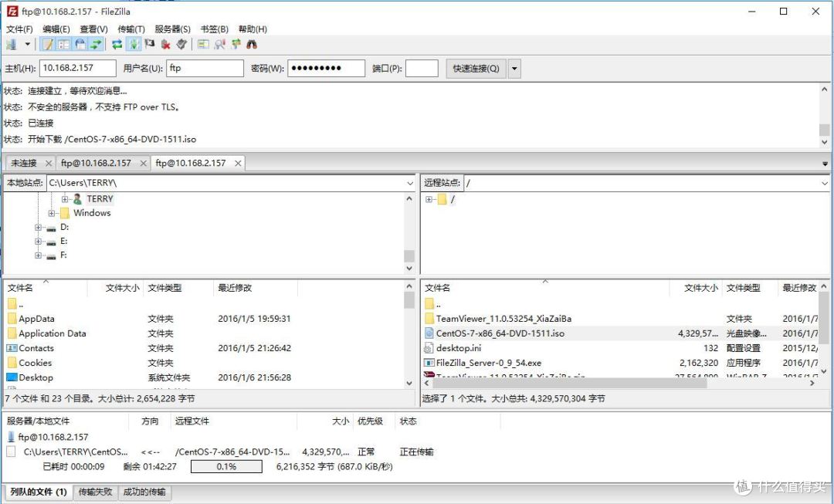Sort remote list by 文件大小 column
The height and width of the screenshot is (504, 834).
tap(696, 288)
